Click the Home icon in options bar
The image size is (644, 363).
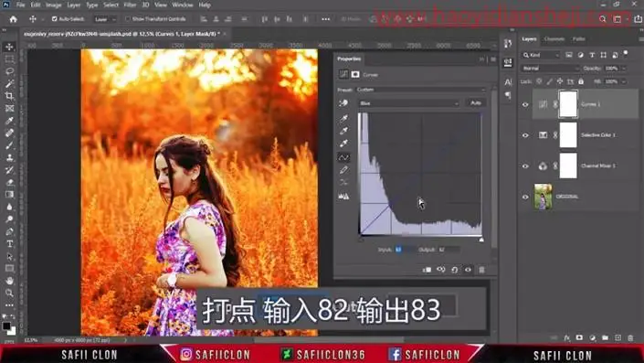coord(13,19)
